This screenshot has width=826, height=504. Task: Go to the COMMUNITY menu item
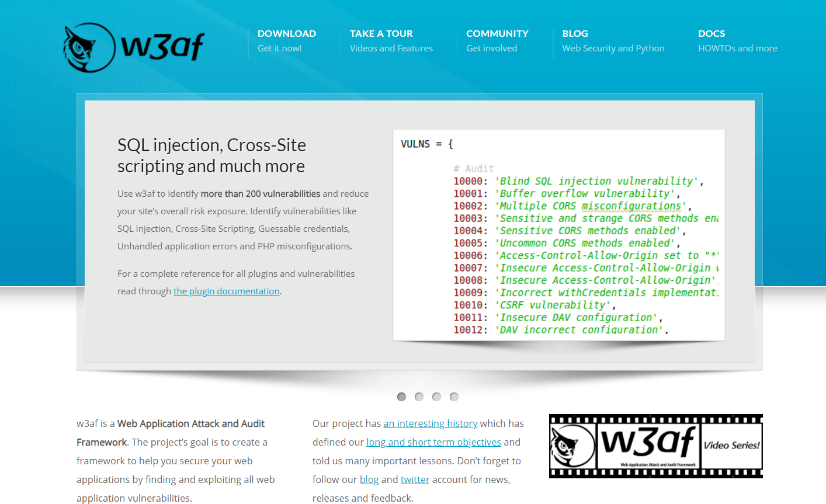tap(497, 34)
